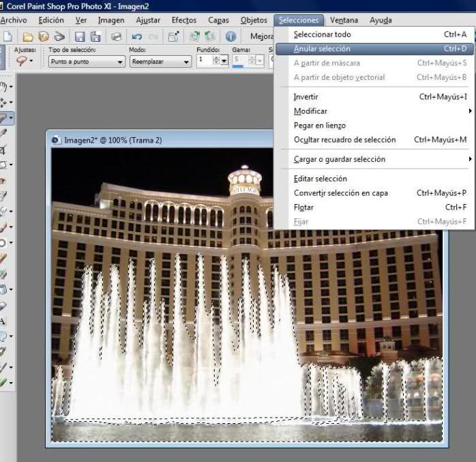Rotate the image left with the toolbar icon
Image resolution: width=476 pixels, height=462 pixels.
210,37
